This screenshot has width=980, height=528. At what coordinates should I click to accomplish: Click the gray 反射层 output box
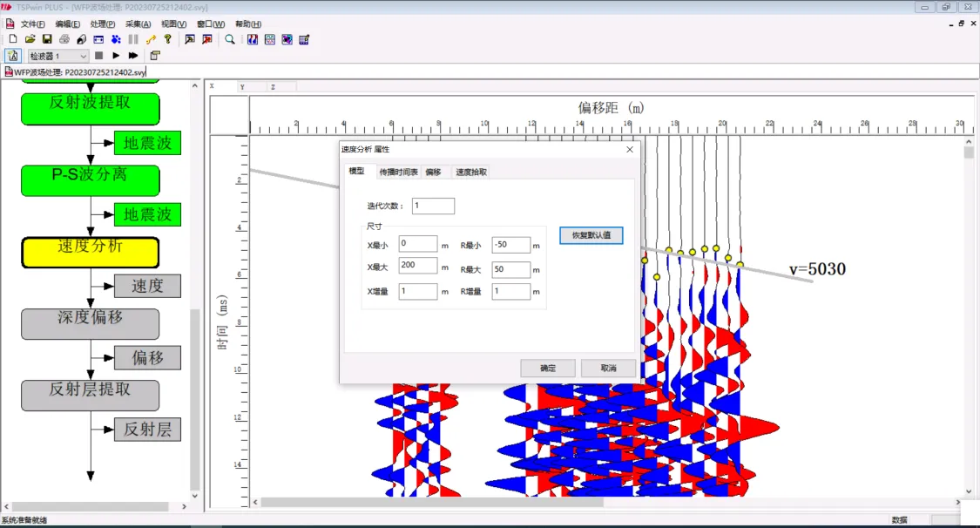click(147, 430)
